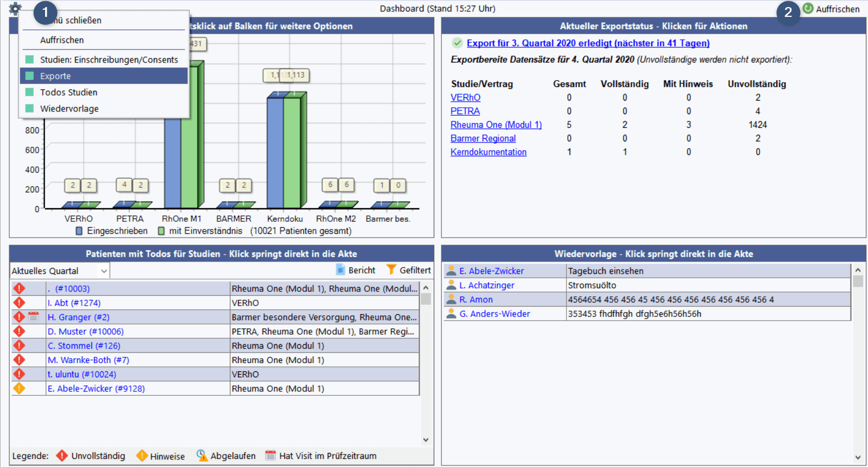
Task: Click the green Auffrischen refresh icon
Action: pyautogui.click(x=808, y=9)
